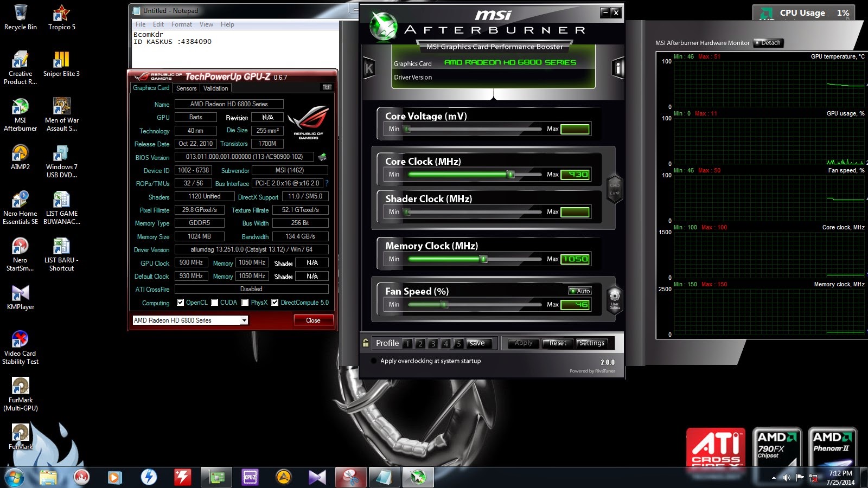Click the Afterburner Reset button

[558, 343]
